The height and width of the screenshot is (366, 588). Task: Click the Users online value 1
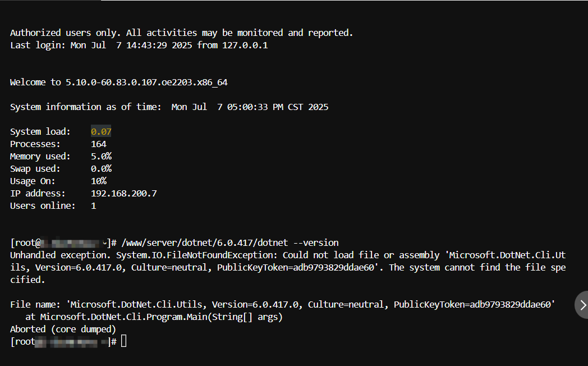(x=93, y=206)
